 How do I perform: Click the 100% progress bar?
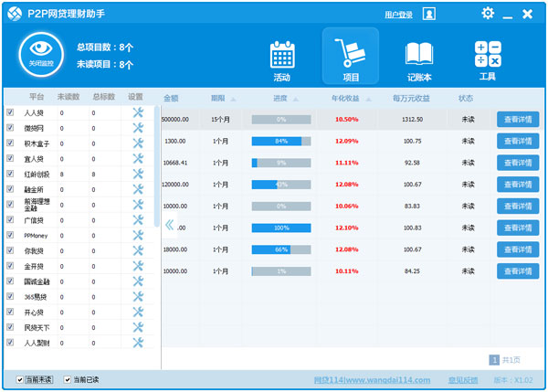(x=280, y=228)
